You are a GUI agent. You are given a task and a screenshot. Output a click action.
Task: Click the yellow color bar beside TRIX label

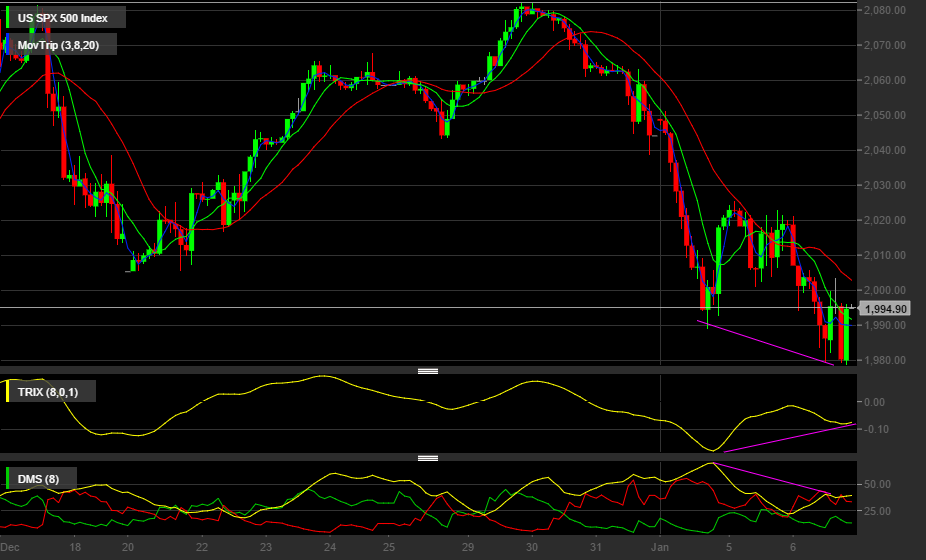(x=7, y=392)
